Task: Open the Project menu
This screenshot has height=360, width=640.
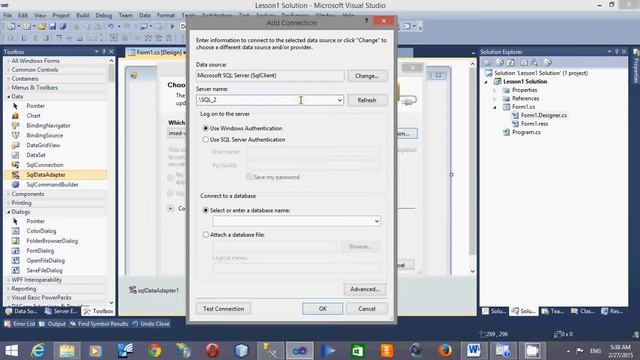Action: tap(61, 15)
